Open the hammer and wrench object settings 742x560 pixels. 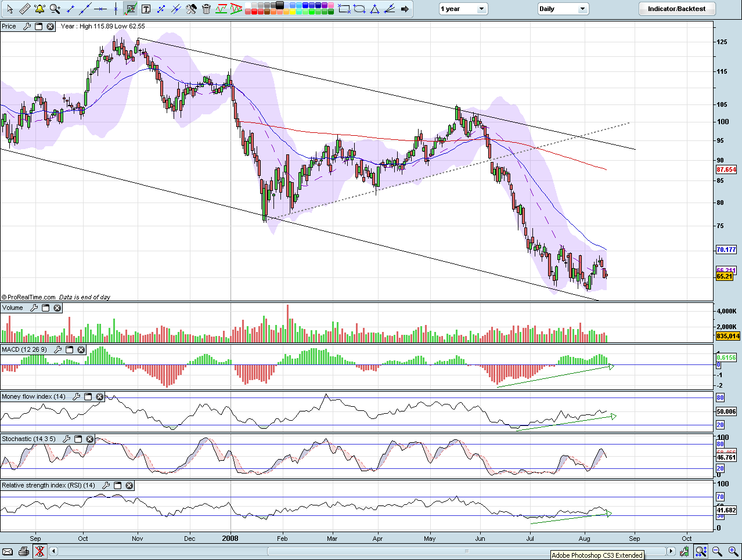pyautogui.click(x=191, y=9)
